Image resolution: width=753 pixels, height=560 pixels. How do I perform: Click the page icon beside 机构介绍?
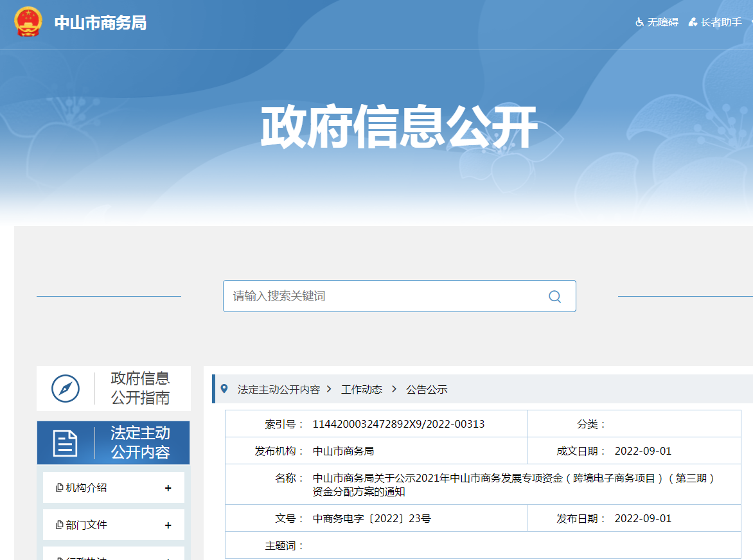60,488
